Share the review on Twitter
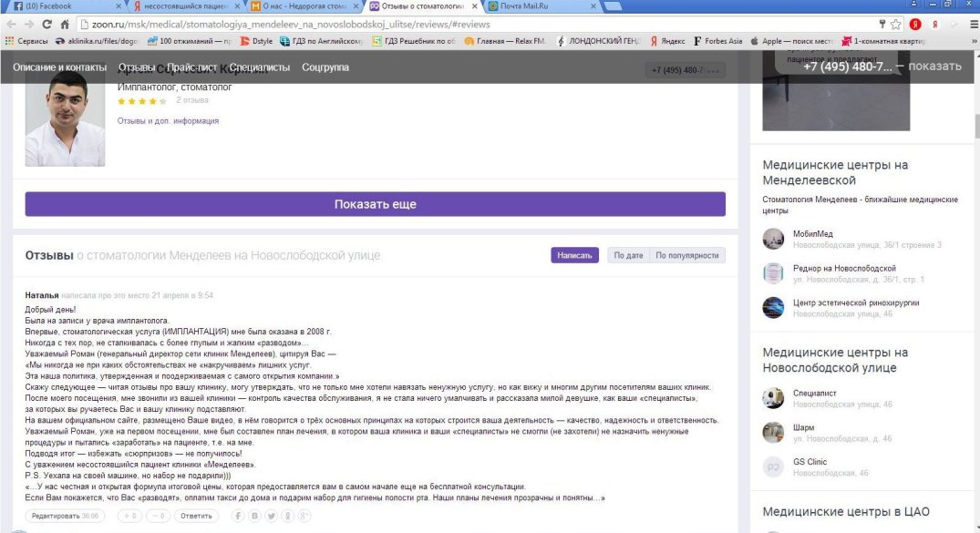 tap(272, 516)
